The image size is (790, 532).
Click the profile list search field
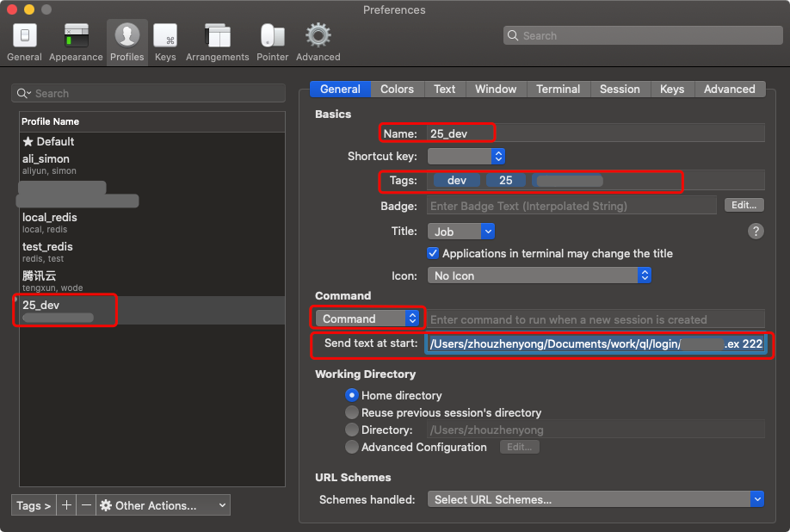tap(148, 93)
